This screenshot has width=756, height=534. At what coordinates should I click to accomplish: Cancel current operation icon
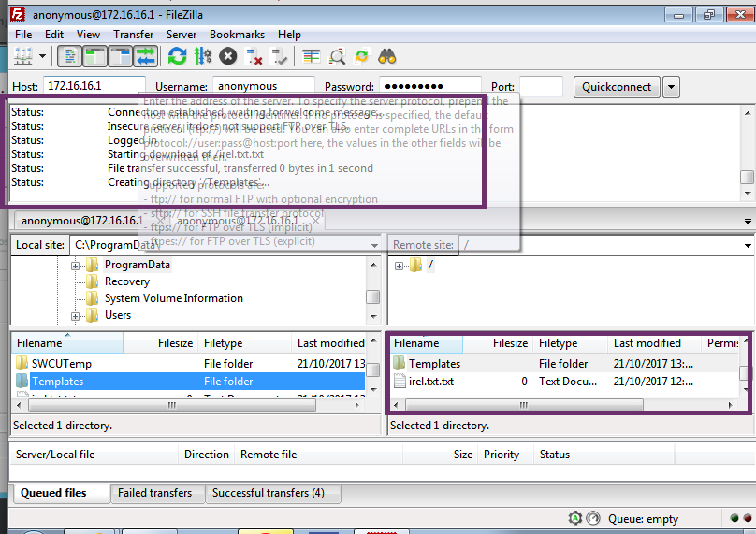point(228,56)
